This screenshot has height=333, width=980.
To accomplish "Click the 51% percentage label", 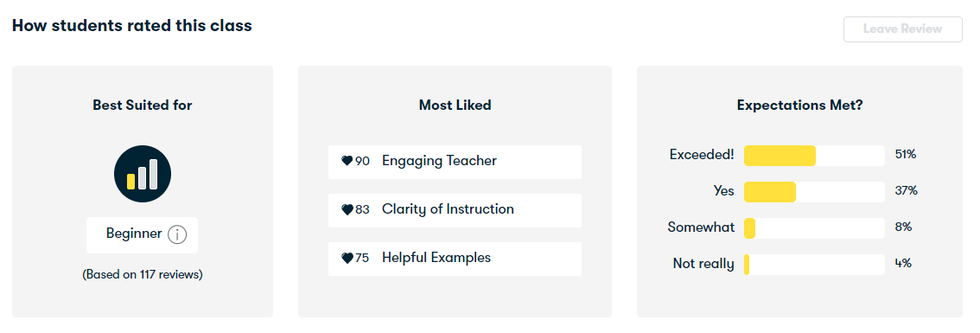I will (906, 154).
